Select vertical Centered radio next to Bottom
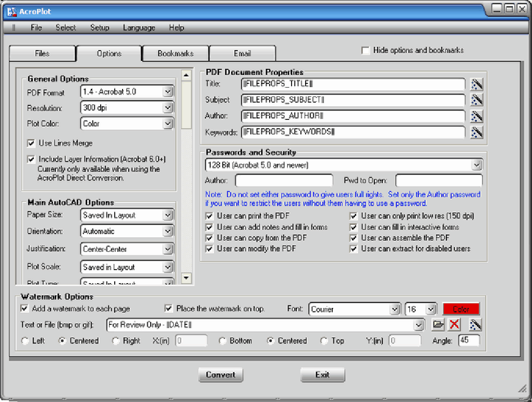The width and height of the screenshot is (532, 402). (270, 341)
